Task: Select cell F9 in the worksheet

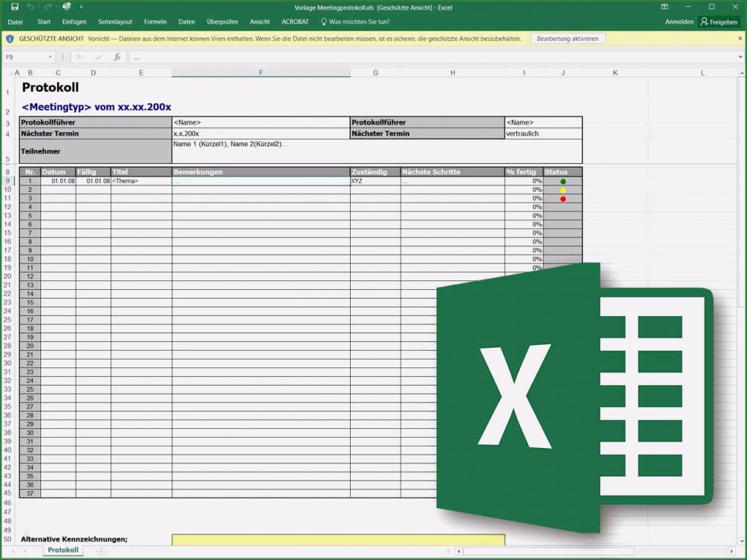Action: coord(261,180)
